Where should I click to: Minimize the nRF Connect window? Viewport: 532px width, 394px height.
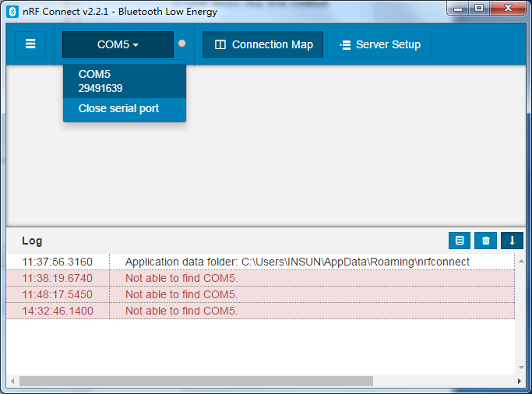click(458, 9)
